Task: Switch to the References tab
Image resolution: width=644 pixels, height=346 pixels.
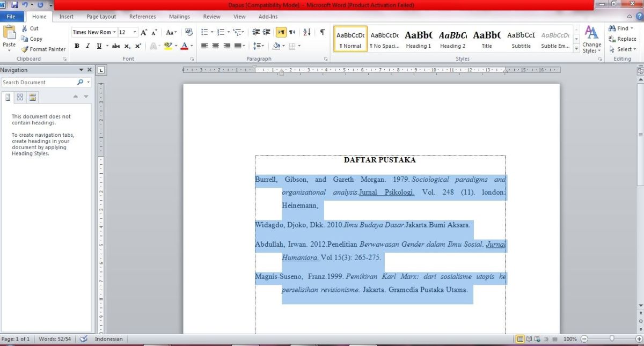Action: (142, 17)
